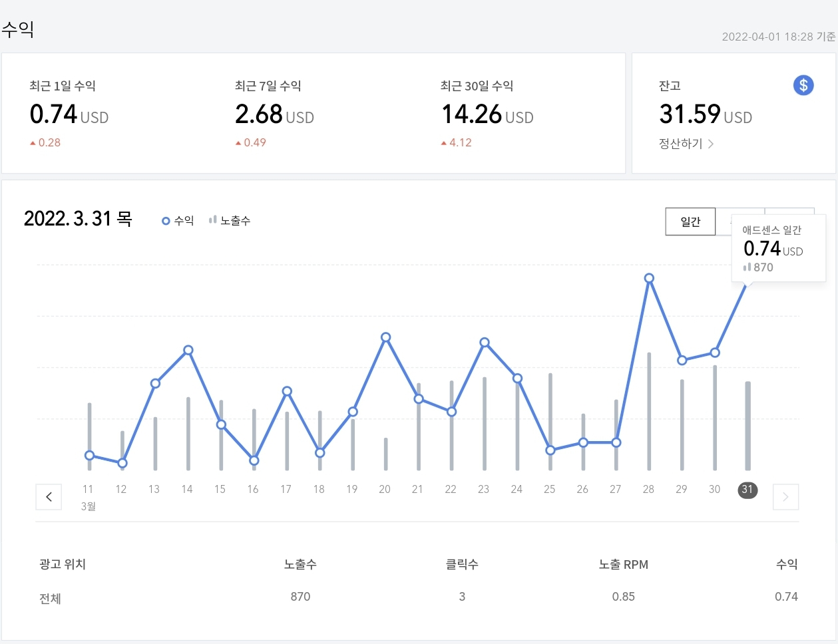
Task: Toggle the 노출수 impressions legend item
Action: pos(230,220)
